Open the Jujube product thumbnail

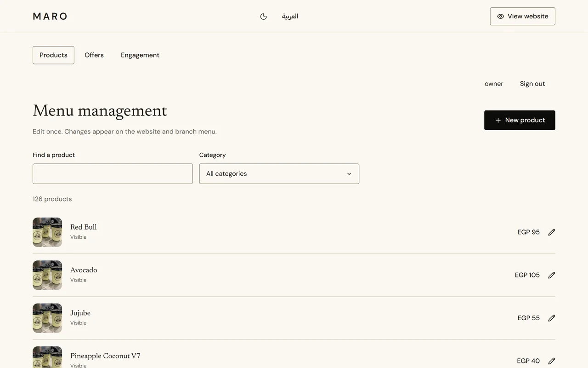point(47,318)
